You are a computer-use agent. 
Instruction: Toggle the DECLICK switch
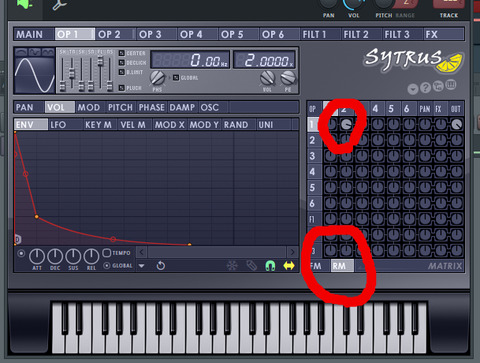pos(122,63)
